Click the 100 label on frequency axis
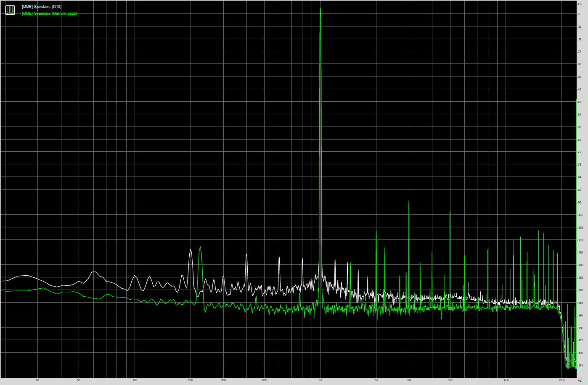The width and height of the screenshot is (588, 385). 135,380
